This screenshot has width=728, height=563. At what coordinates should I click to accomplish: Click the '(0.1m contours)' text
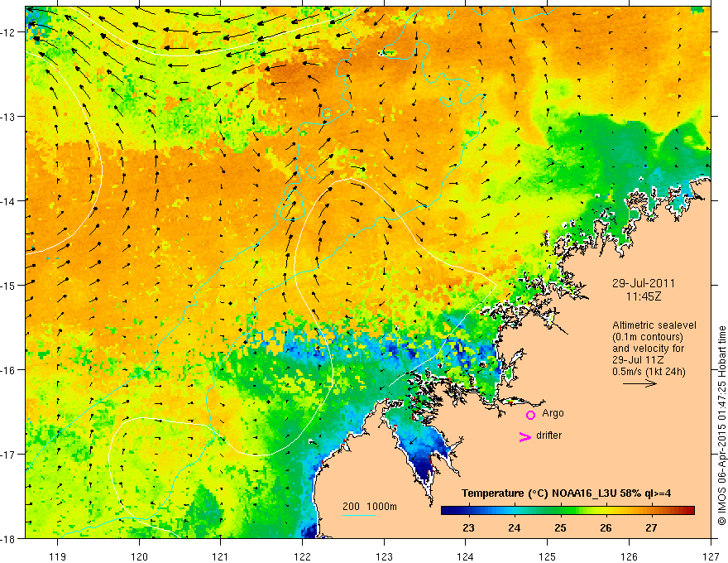[648, 337]
